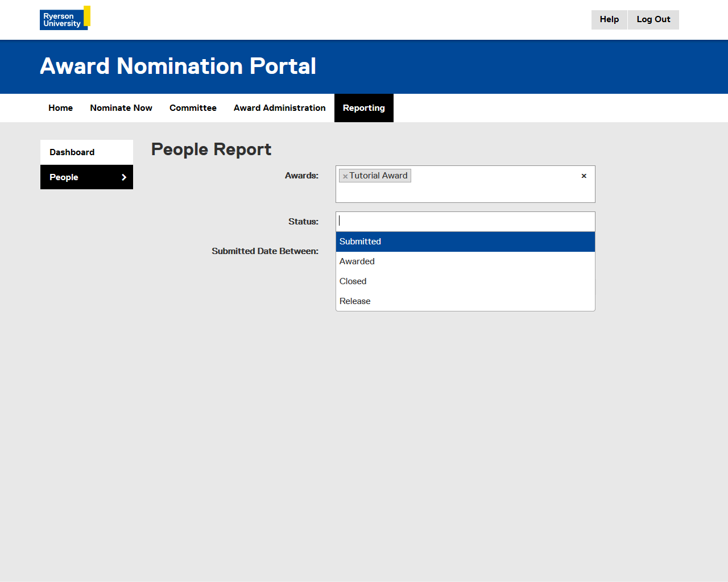Focus the Status search input field

coord(465,221)
